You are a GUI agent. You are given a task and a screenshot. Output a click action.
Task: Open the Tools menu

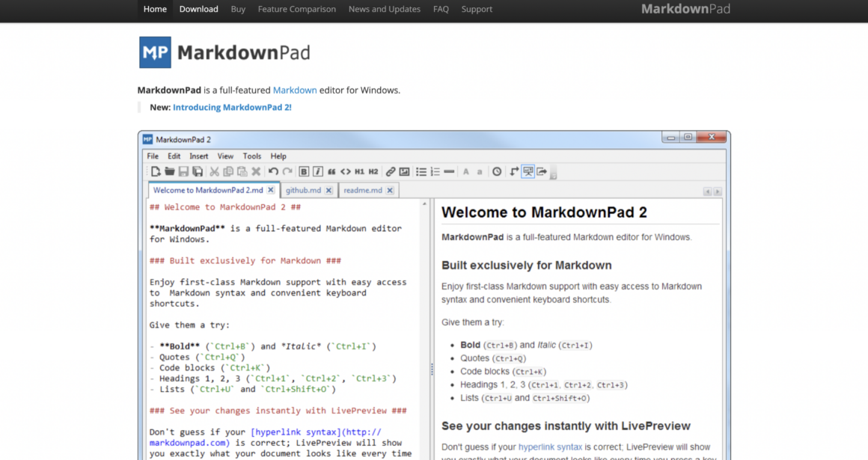tap(252, 156)
